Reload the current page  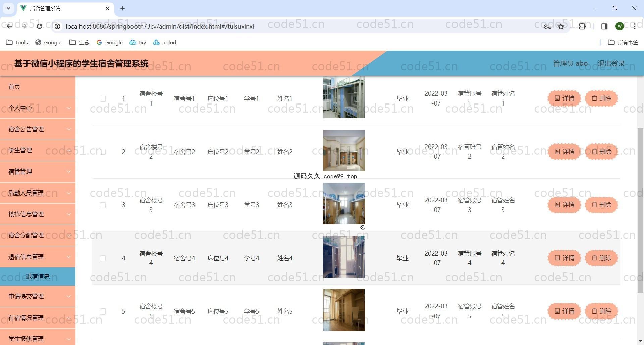coord(39,26)
